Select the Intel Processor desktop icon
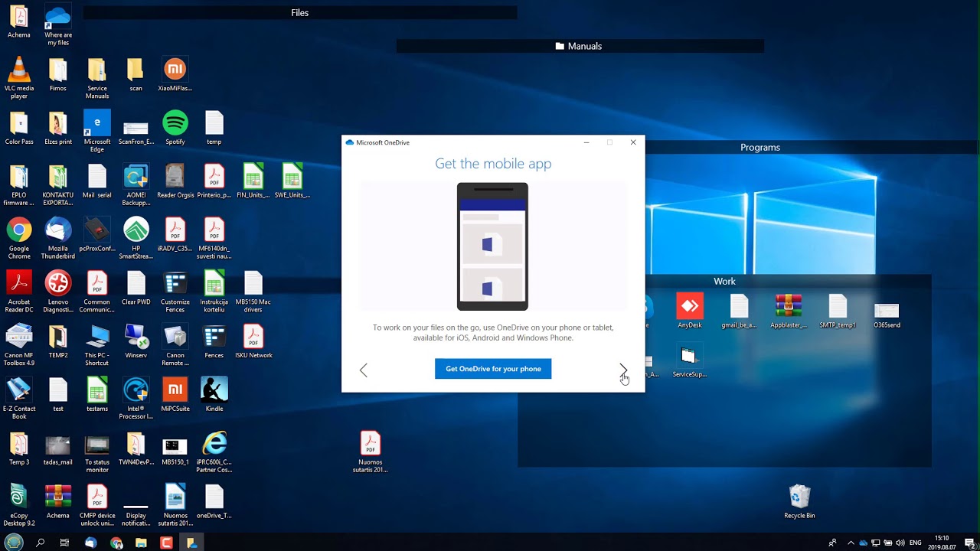This screenshot has width=980, height=551. (x=136, y=399)
